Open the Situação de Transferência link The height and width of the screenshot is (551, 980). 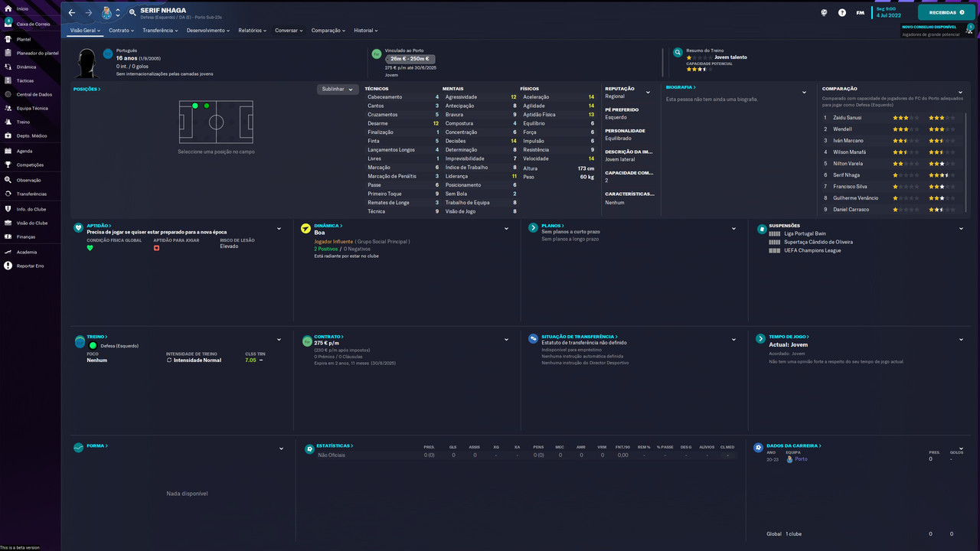578,337
